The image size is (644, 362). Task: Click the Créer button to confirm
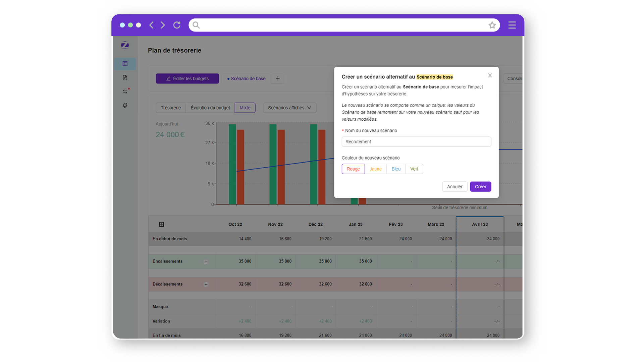coord(480,187)
